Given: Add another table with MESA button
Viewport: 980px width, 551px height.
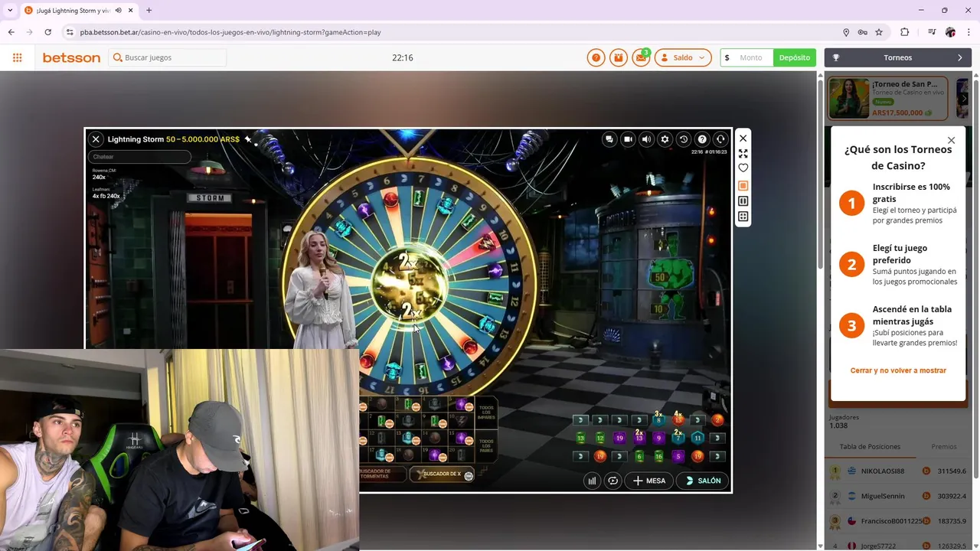Looking at the screenshot, I should pos(649,481).
